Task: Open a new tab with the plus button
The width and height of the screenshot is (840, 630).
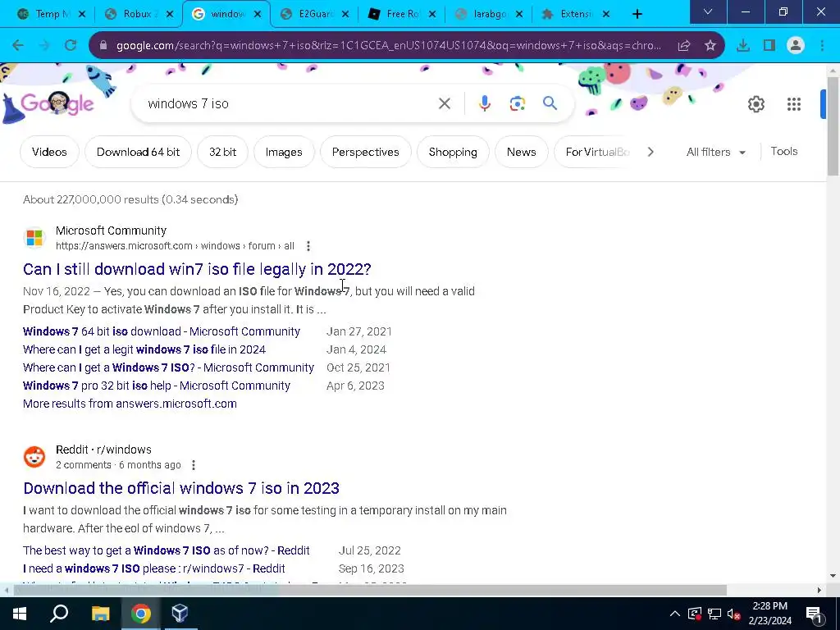Action: [637, 15]
